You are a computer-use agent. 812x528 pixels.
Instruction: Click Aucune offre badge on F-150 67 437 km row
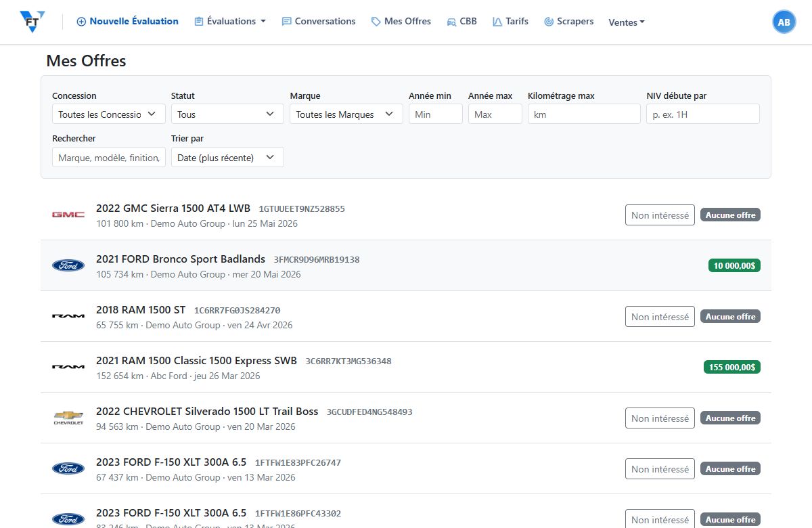coord(730,468)
